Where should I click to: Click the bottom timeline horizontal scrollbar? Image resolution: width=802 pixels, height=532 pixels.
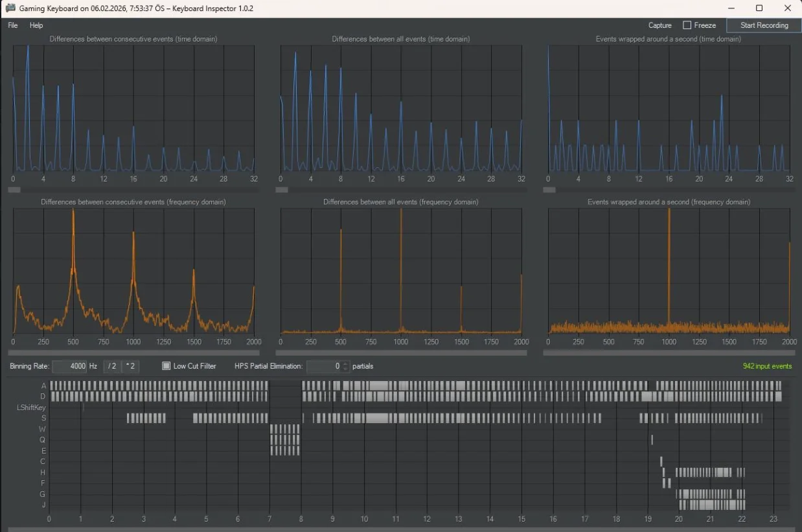tap(401, 529)
